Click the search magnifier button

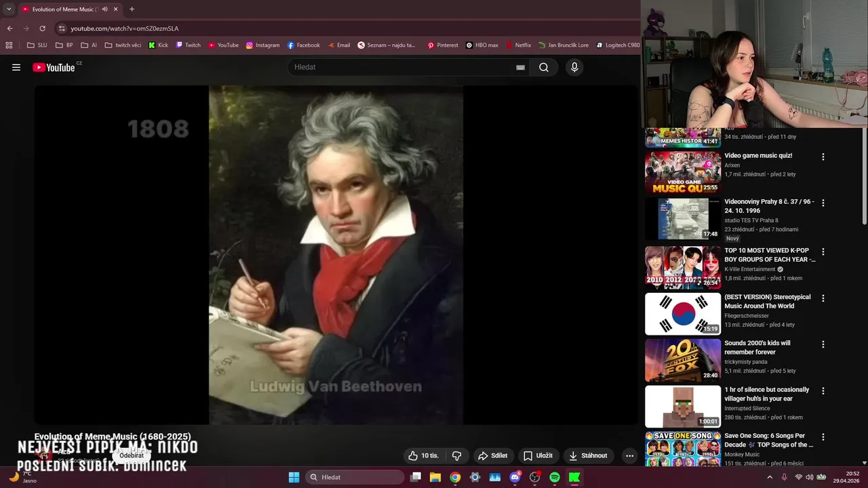[544, 67]
